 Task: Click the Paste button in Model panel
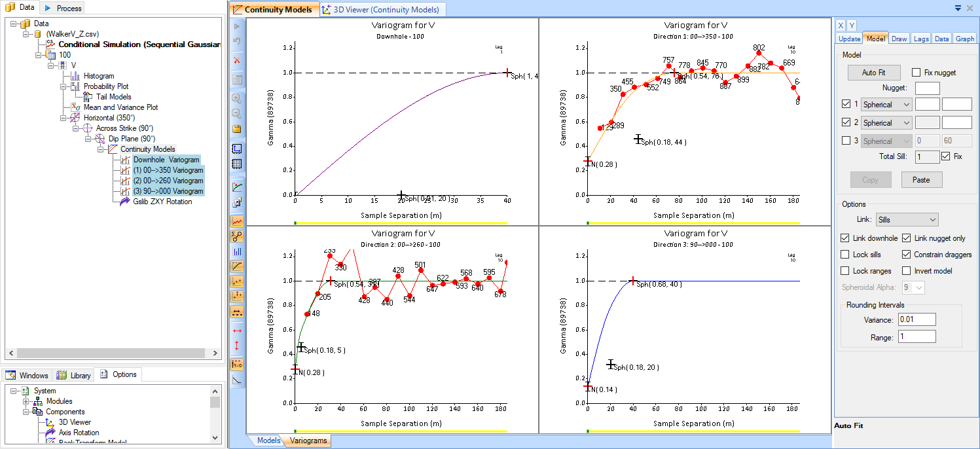[920, 180]
